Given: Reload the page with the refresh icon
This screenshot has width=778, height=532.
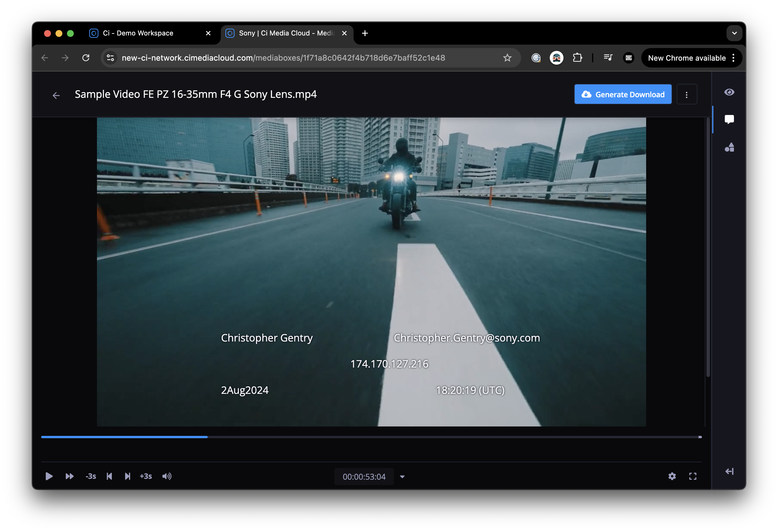Looking at the screenshot, I should click(x=86, y=57).
